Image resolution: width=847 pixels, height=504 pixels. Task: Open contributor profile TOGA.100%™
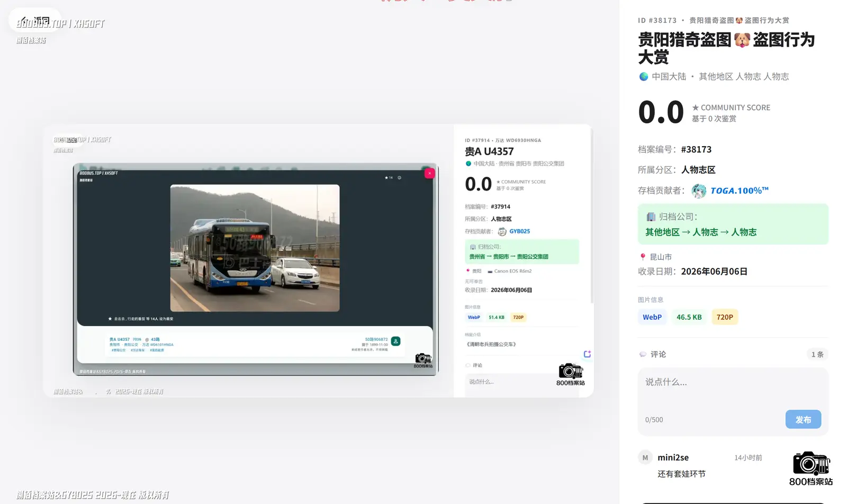(739, 191)
